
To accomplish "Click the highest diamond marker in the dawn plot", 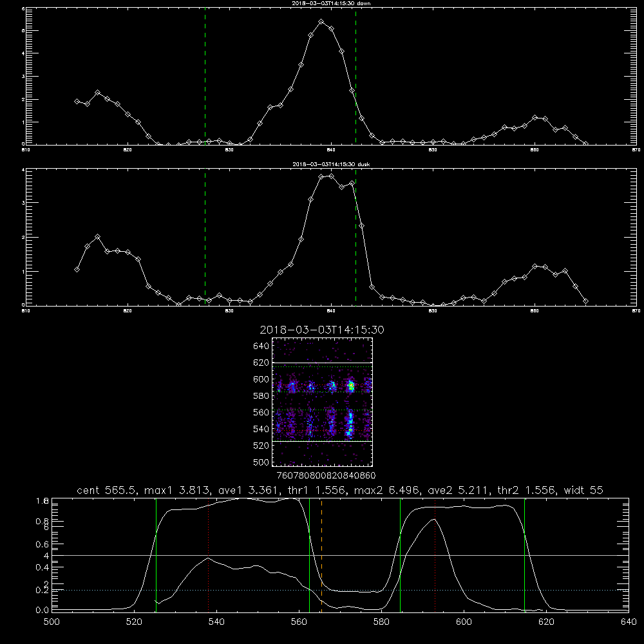I will [321, 22].
